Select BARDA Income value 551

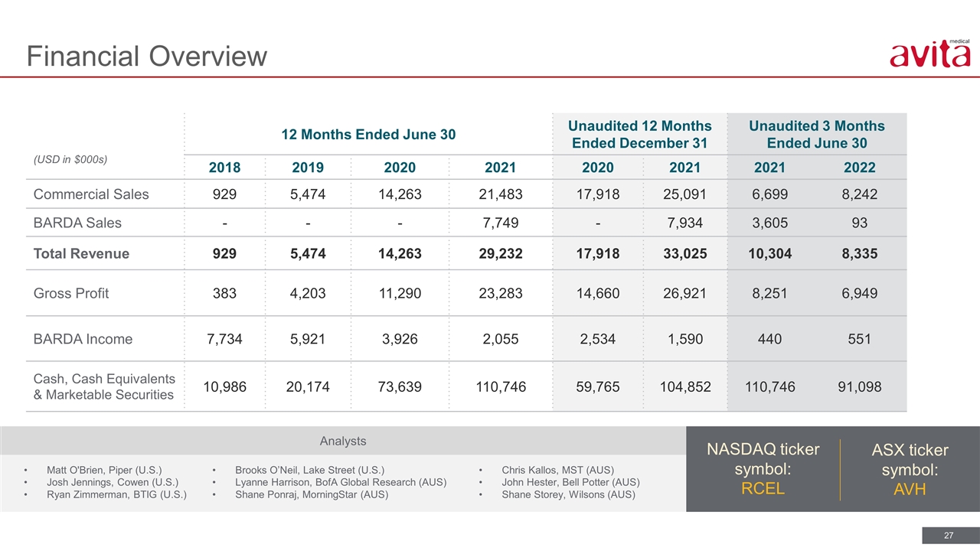(x=859, y=339)
